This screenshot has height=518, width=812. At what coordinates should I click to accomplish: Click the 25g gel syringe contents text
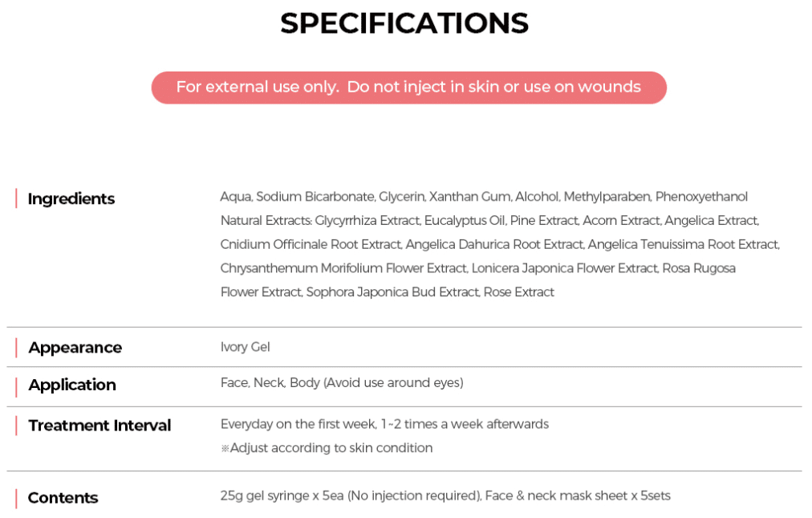tap(445, 496)
